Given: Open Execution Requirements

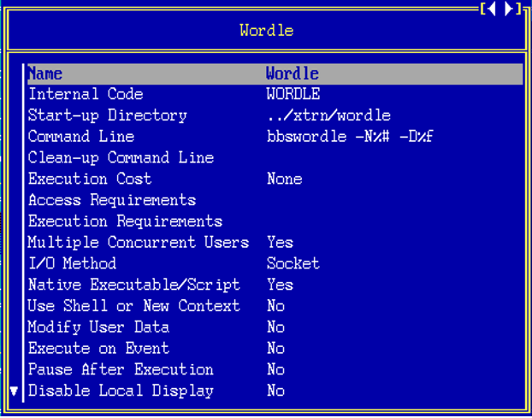Looking at the screenshot, I should pyautogui.click(x=275, y=221).
